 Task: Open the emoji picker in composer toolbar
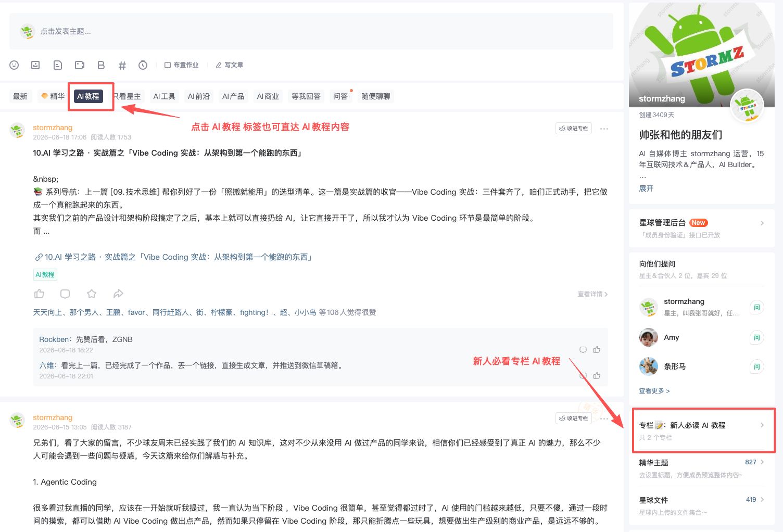click(x=14, y=65)
